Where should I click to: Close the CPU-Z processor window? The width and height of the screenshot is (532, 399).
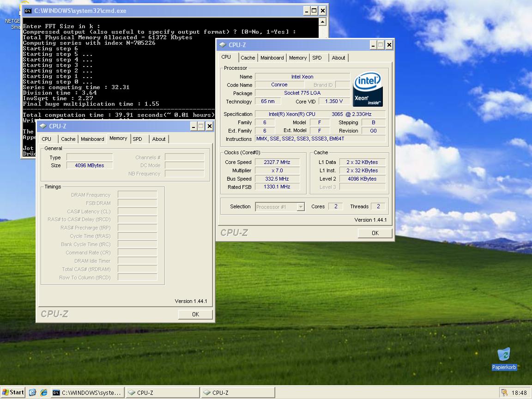pyautogui.click(x=389, y=45)
